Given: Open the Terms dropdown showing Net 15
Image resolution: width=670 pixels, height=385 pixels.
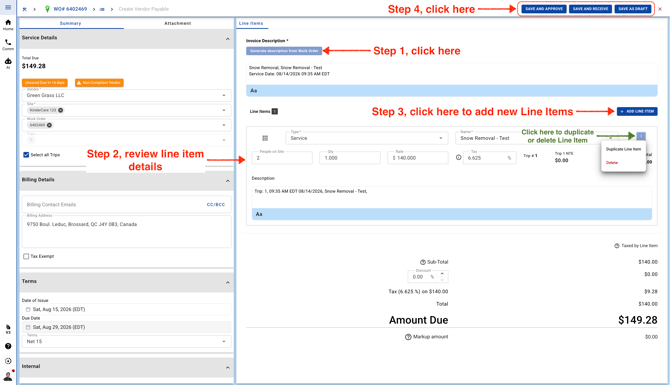Looking at the screenshot, I should [126, 341].
